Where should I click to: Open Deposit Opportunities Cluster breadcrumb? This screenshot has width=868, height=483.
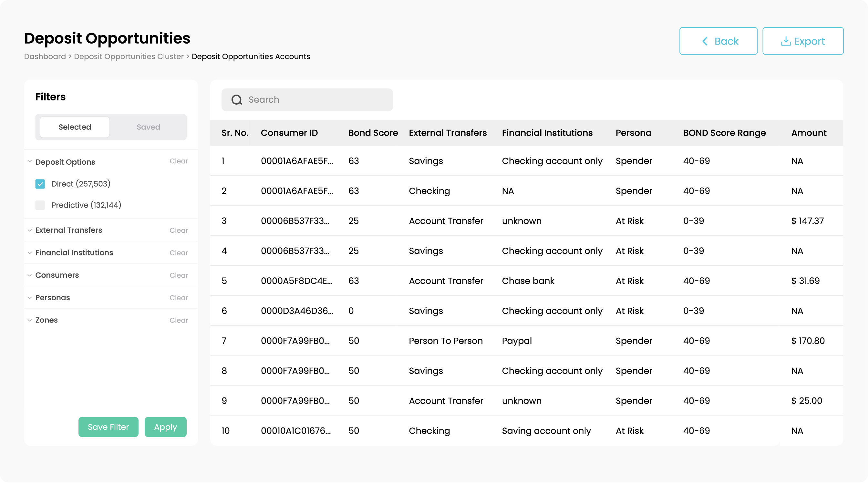click(129, 57)
